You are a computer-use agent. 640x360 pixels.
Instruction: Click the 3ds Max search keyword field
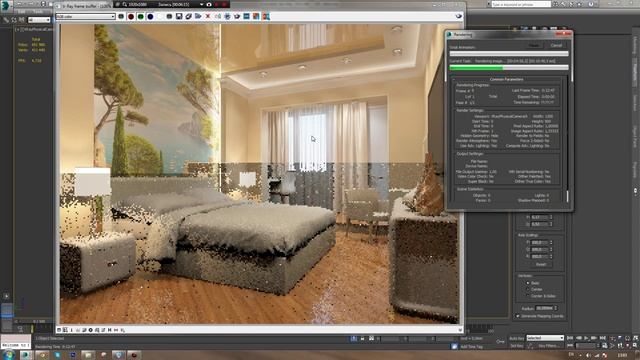[x=520, y=4]
